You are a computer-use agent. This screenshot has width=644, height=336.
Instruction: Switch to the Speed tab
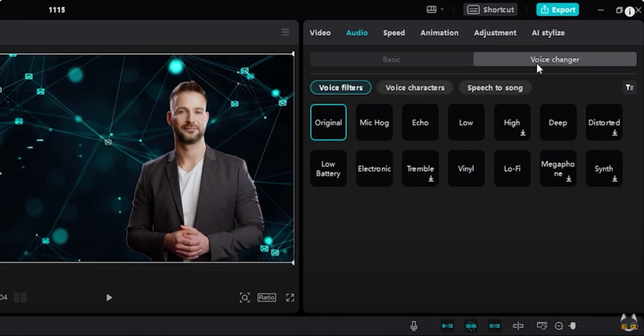[394, 32]
